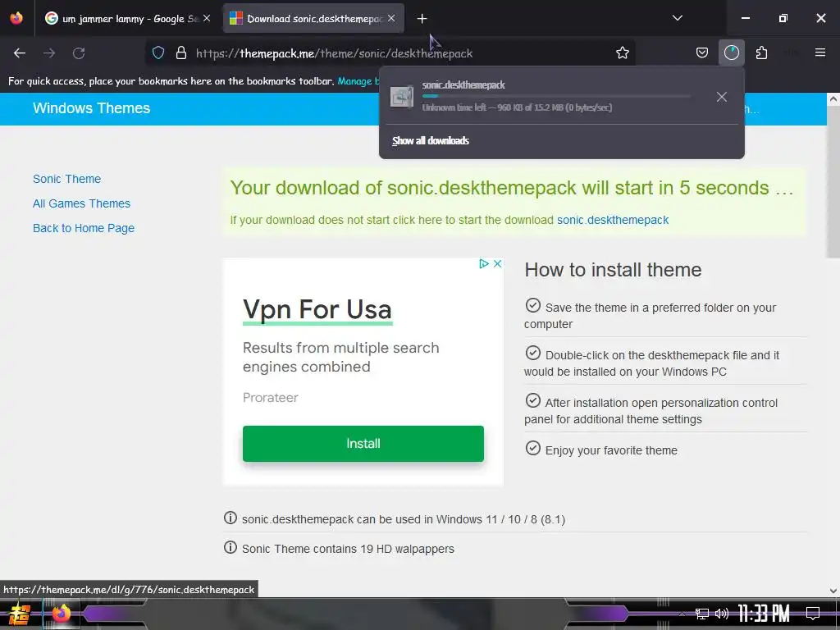
Task: Click the green Install ad button
Action: tap(363, 444)
